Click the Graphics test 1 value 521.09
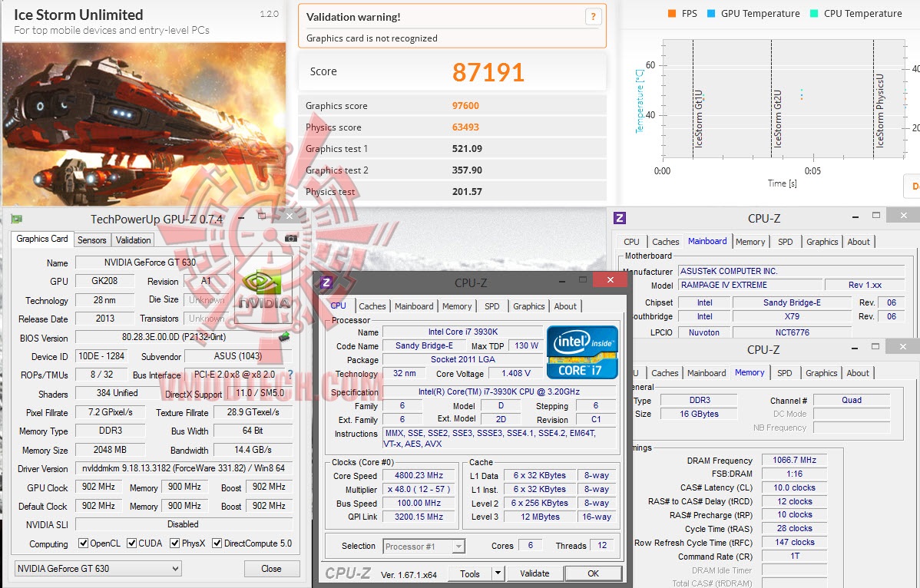920x588 pixels. [467, 149]
